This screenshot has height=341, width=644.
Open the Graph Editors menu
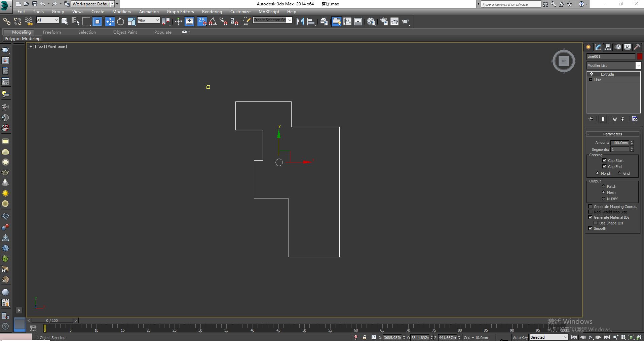[180, 11]
